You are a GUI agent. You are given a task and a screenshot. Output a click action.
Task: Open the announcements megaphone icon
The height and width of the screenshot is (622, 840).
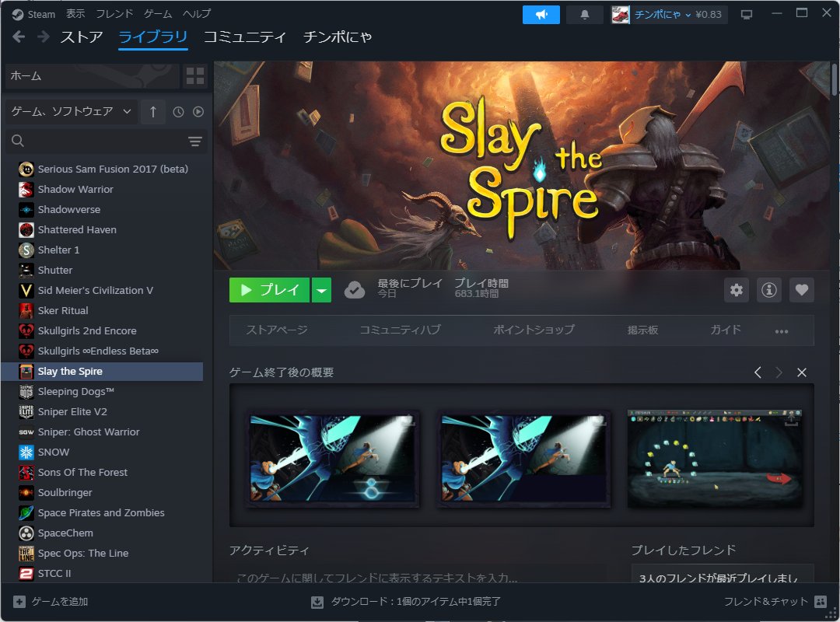pos(541,14)
